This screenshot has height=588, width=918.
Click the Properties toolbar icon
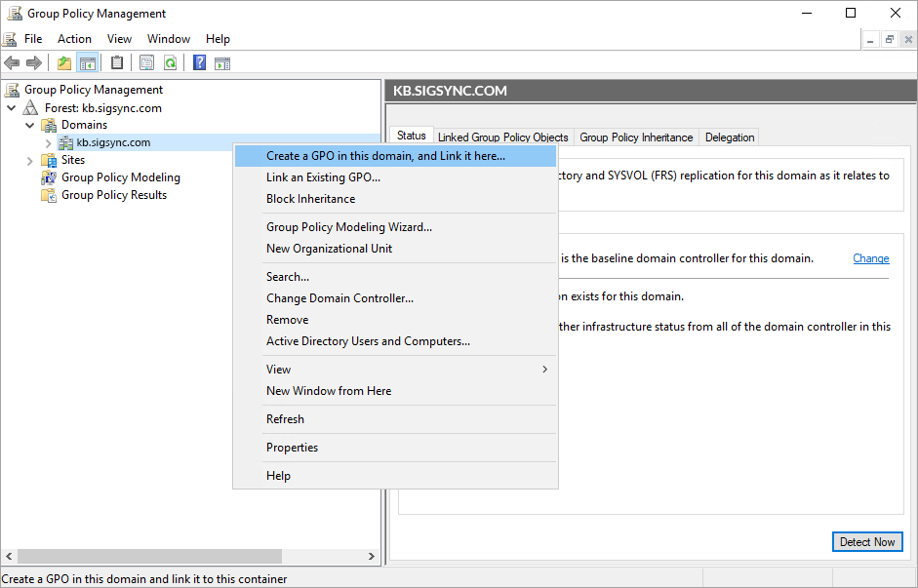pyautogui.click(x=146, y=63)
